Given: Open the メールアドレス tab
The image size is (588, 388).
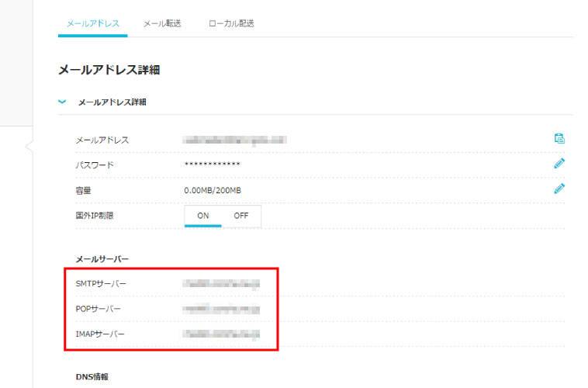Looking at the screenshot, I should tap(92, 23).
